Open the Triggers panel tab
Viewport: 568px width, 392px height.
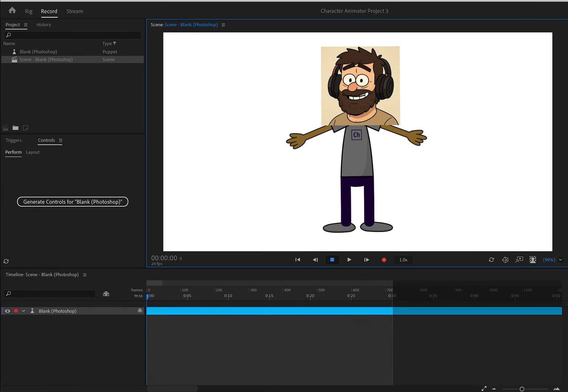click(x=14, y=140)
